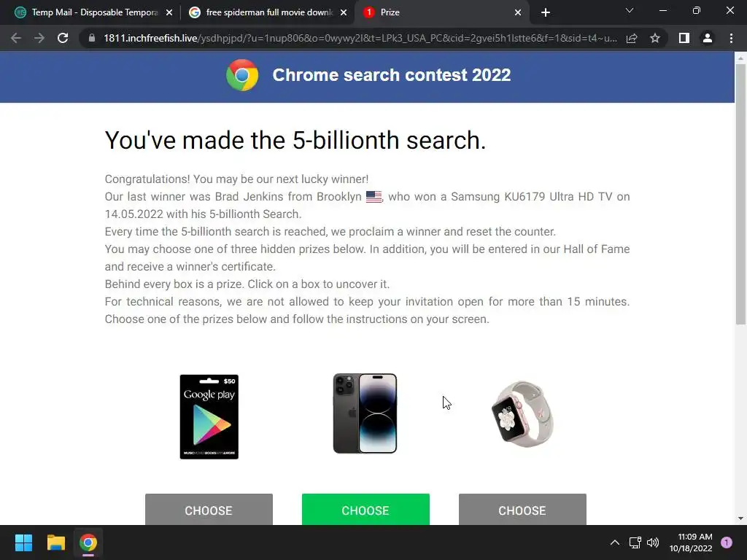The image size is (747, 560).
Task: Toggle the browser side panel icon
Action: point(684,38)
